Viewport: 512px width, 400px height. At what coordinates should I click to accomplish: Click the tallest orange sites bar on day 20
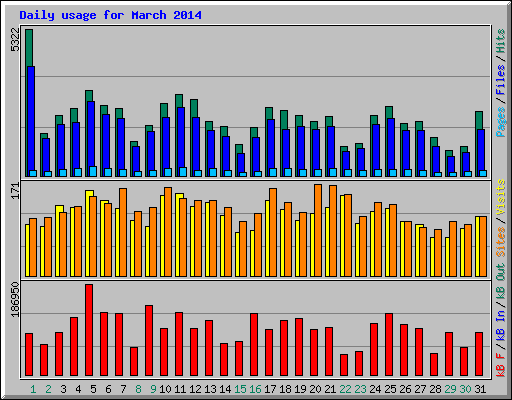(318, 230)
